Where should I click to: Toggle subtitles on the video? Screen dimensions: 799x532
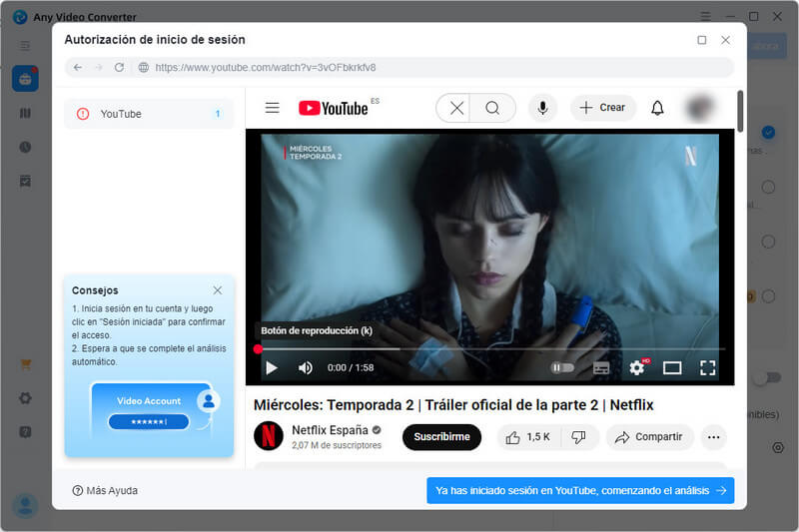601,367
